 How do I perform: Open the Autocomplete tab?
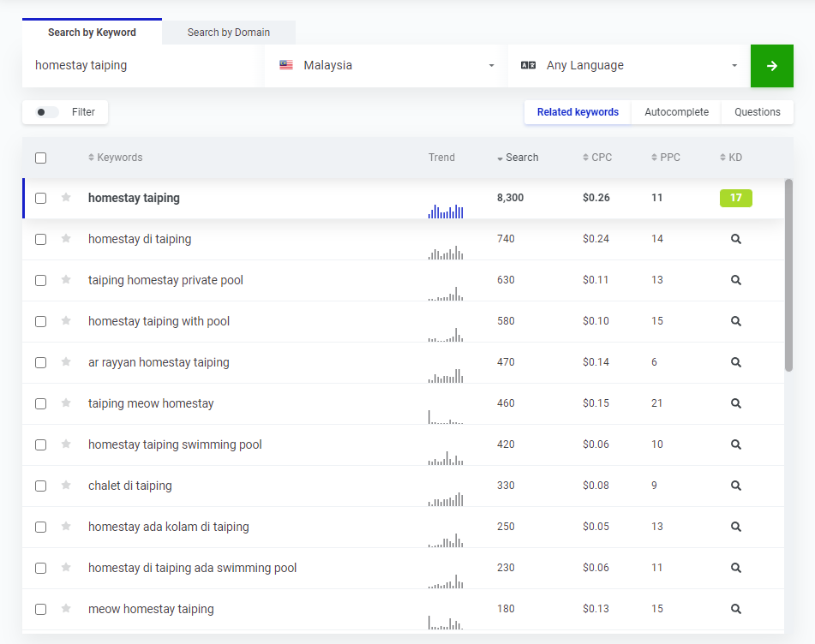pyautogui.click(x=676, y=112)
